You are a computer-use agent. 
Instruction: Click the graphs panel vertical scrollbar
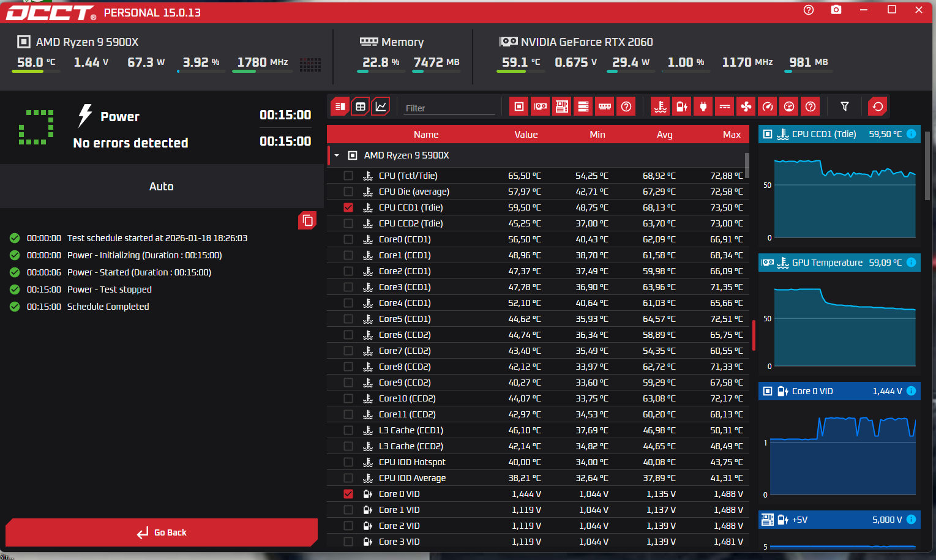(x=927, y=165)
